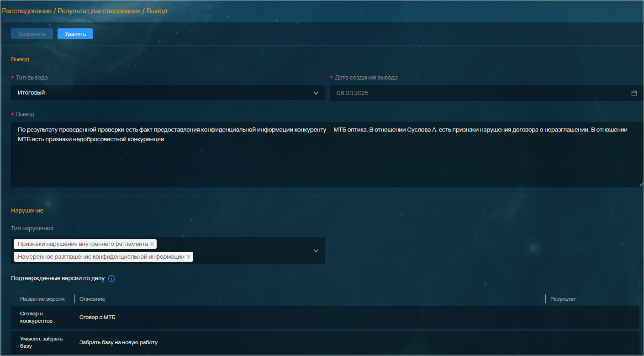Click the 'Дата создания вывода' label

point(366,78)
